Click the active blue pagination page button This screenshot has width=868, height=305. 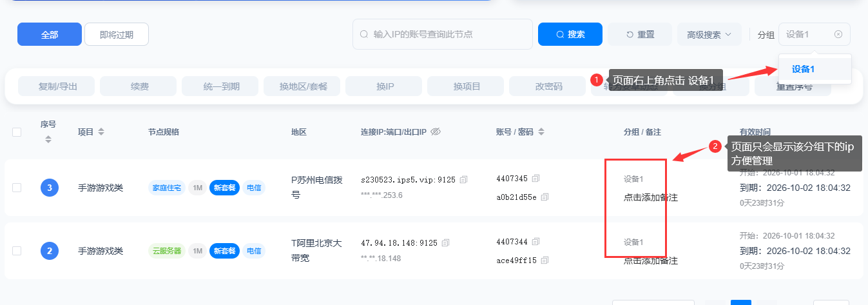click(741, 302)
